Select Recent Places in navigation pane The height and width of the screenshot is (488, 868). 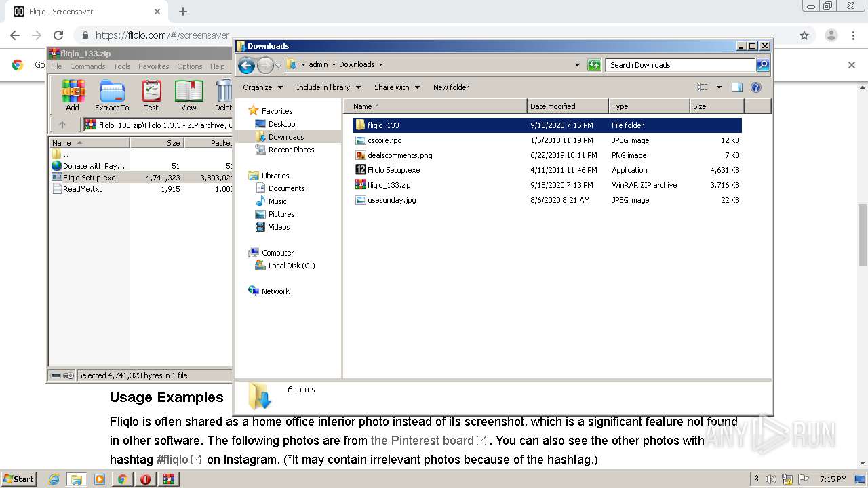coord(291,150)
